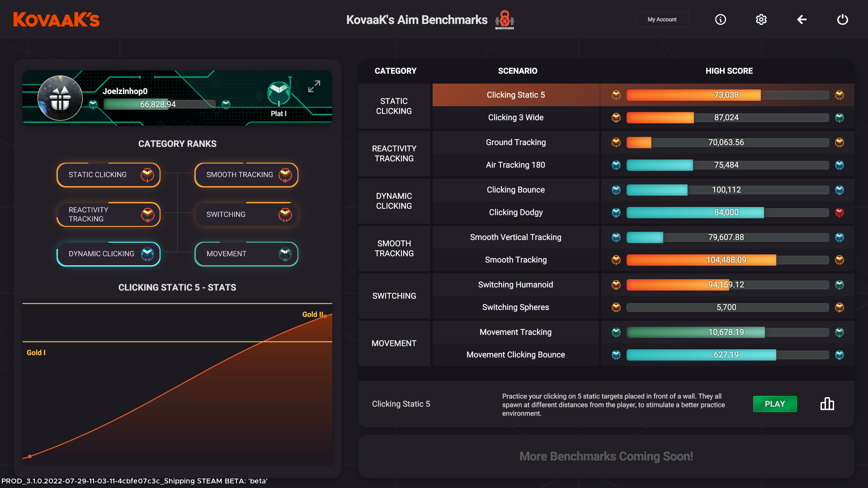
Task: Select the Static Clicking category rank panel
Action: 108,174
